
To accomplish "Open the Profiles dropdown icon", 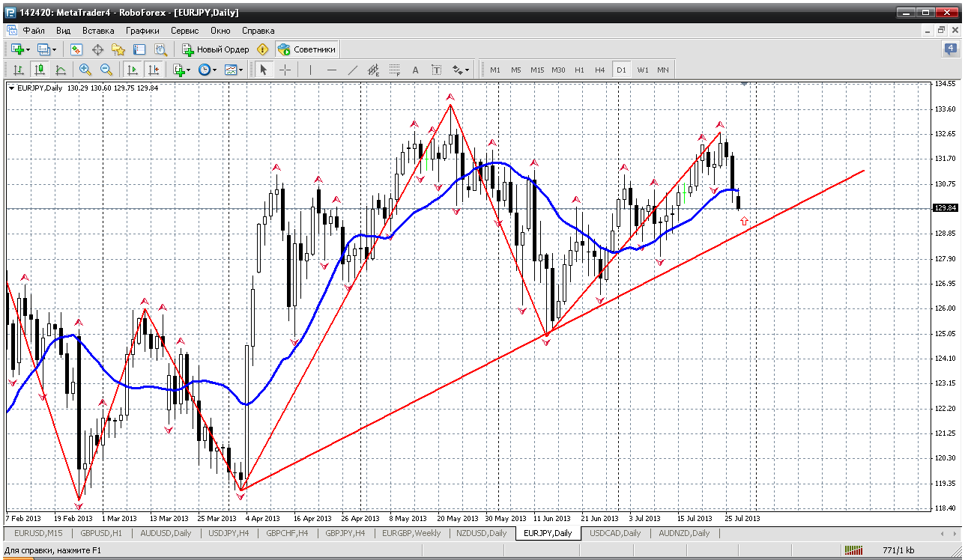I will [47, 49].
